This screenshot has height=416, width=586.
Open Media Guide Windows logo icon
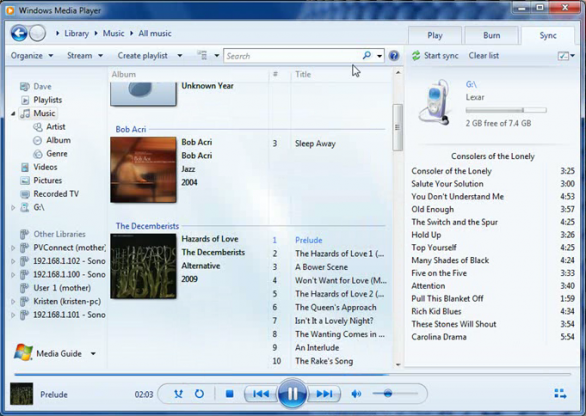click(23, 352)
